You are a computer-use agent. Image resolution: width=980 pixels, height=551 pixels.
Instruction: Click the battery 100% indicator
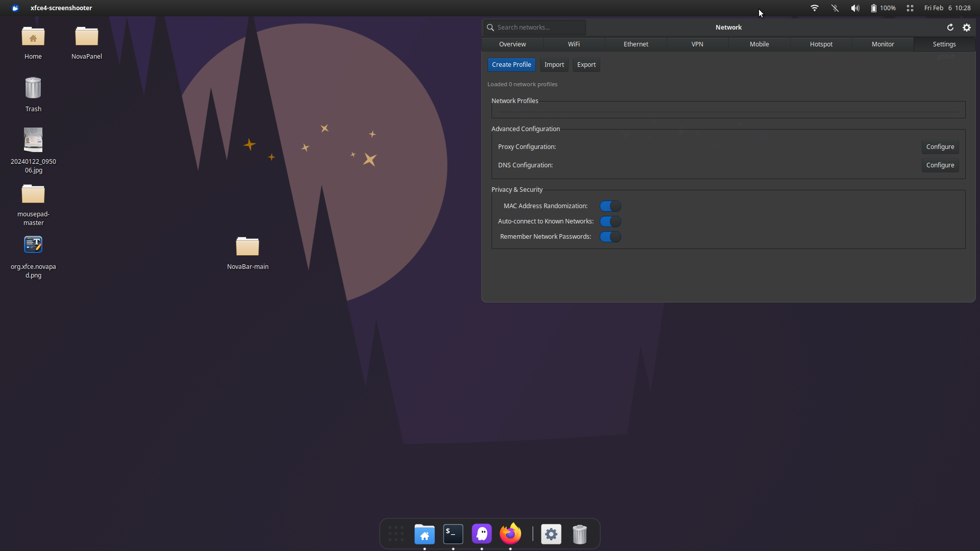[883, 8]
